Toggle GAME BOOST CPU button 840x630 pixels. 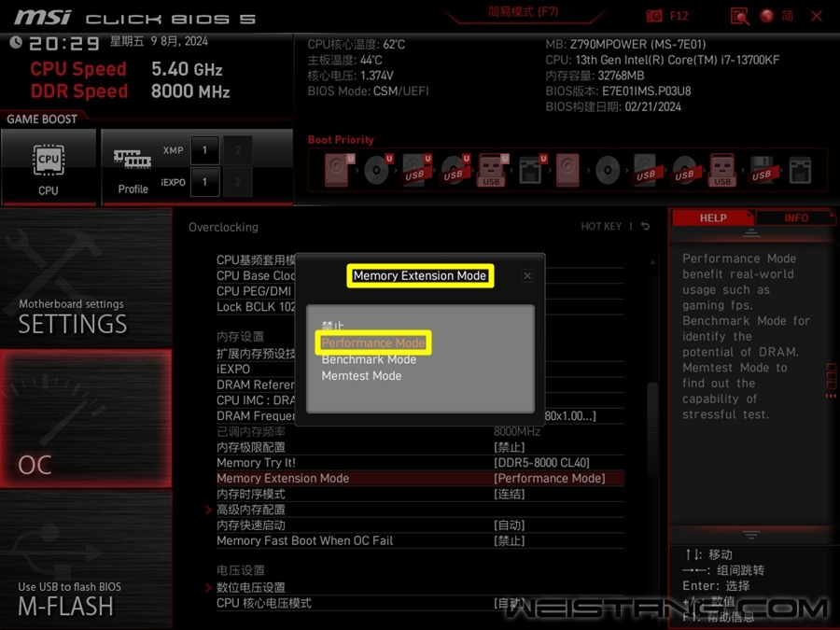point(49,167)
